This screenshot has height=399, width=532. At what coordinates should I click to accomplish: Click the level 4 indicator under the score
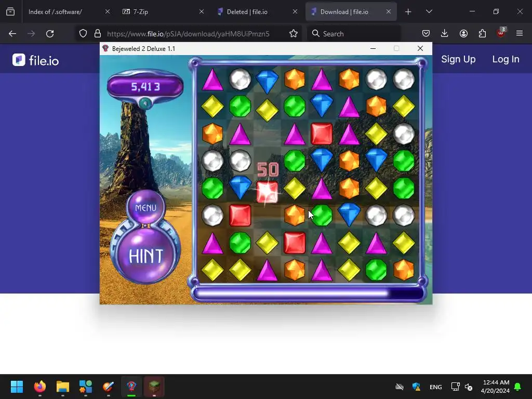[x=145, y=103]
